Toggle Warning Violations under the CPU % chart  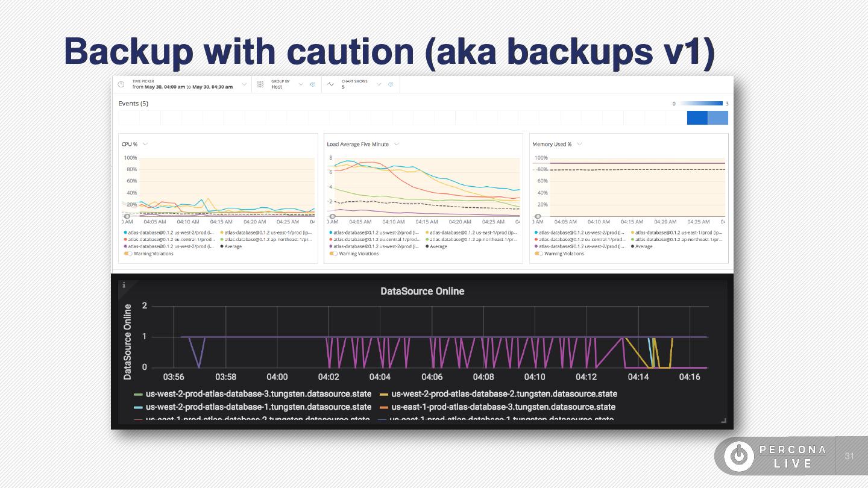[128, 254]
